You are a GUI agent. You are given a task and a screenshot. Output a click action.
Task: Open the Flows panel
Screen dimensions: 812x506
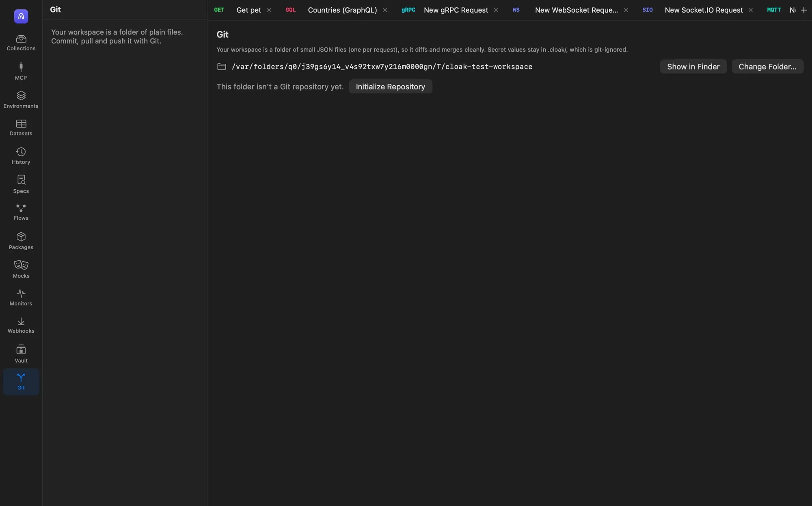pyautogui.click(x=21, y=212)
